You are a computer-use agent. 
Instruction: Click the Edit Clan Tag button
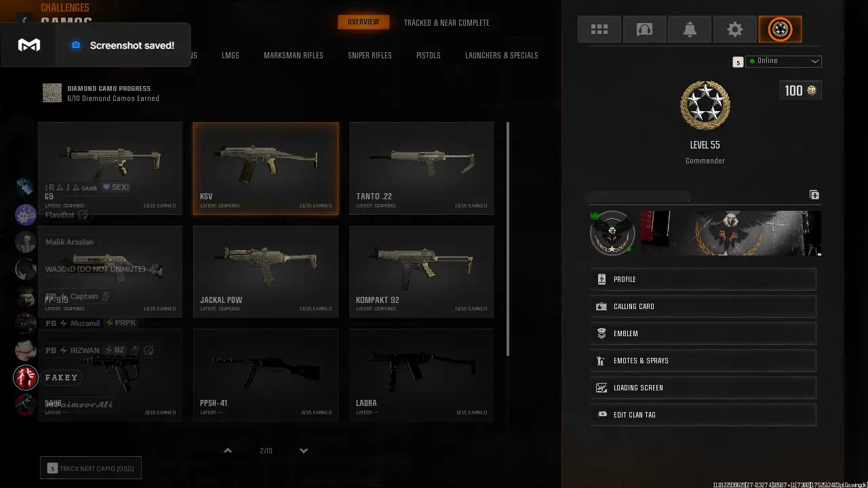(703, 415)
